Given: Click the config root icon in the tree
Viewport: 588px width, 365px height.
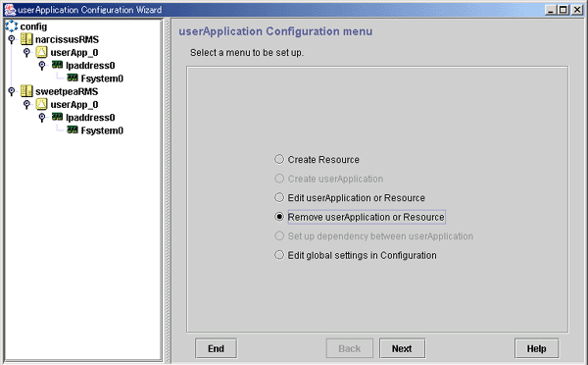Looking at the screenshot, I should coord(11,26).
